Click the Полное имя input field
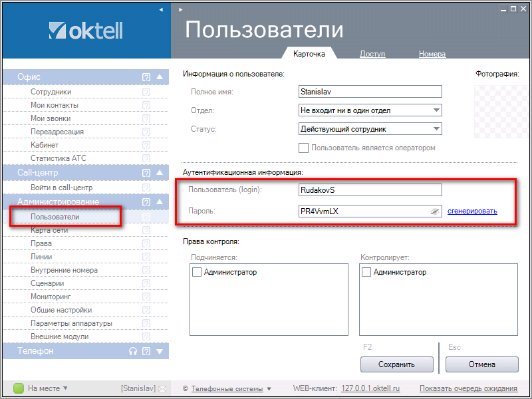 [370, 92]
